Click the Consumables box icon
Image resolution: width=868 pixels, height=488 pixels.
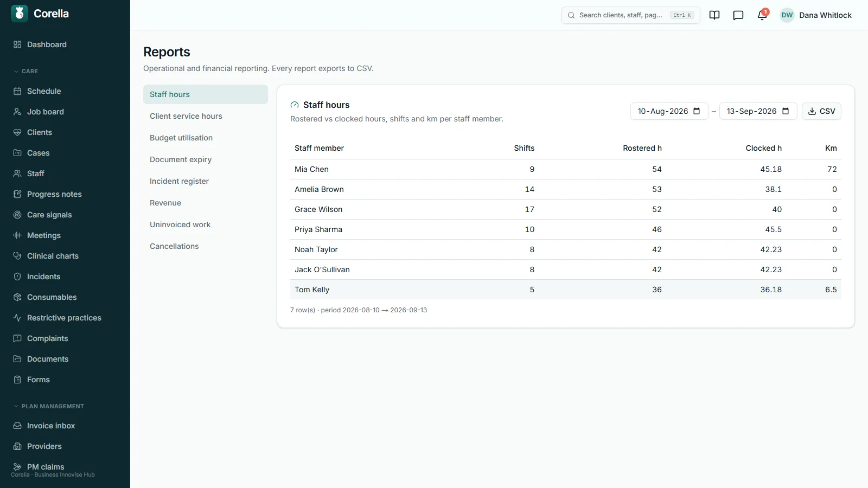click(17, 297)
